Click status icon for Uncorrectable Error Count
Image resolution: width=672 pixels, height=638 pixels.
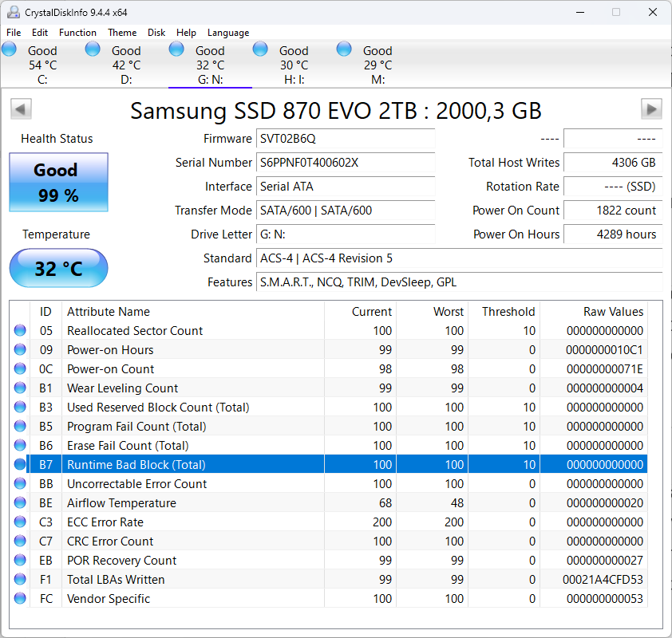coord(20,484)
